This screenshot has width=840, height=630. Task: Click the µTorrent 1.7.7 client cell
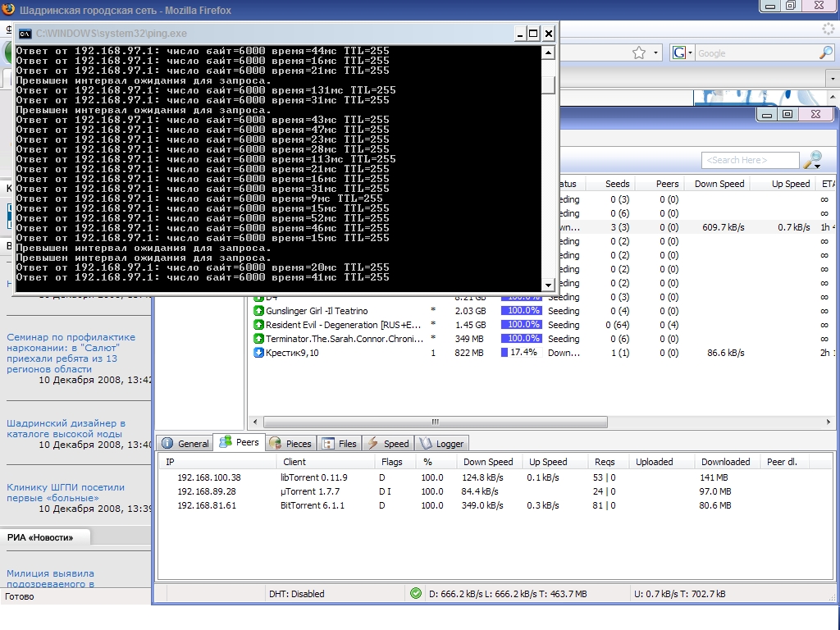pos(309,491)
